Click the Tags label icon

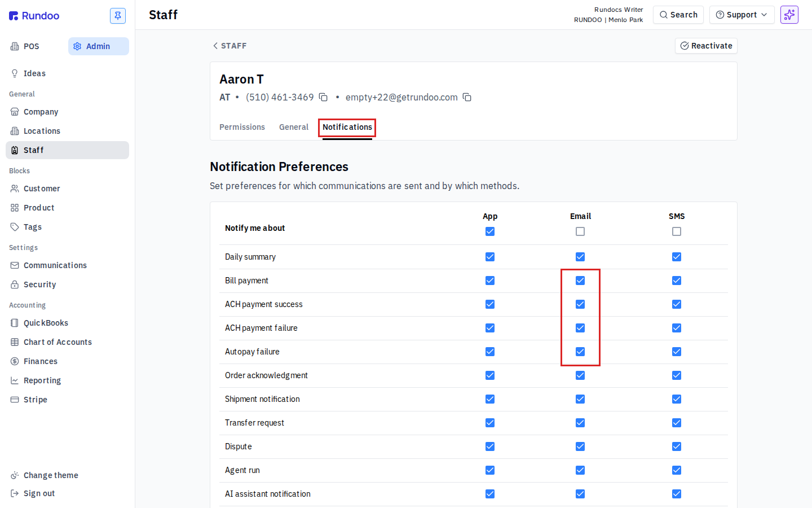(15, 227)
